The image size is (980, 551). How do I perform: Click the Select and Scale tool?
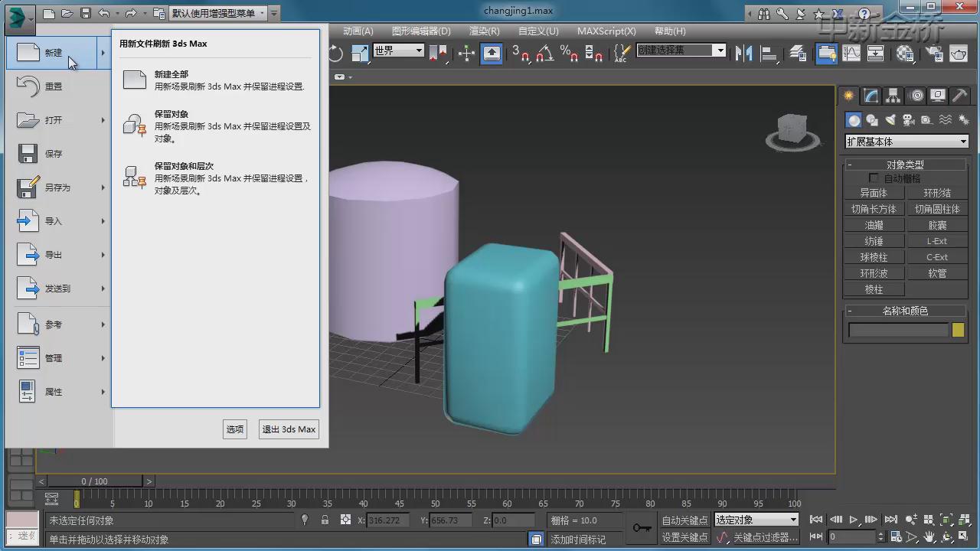(x=360, y=53)
